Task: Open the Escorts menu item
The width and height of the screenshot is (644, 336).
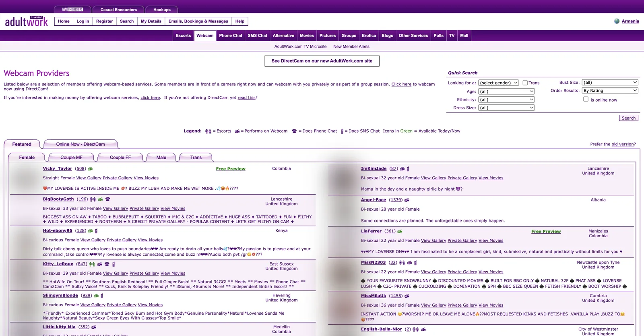Action: point(183,35)
